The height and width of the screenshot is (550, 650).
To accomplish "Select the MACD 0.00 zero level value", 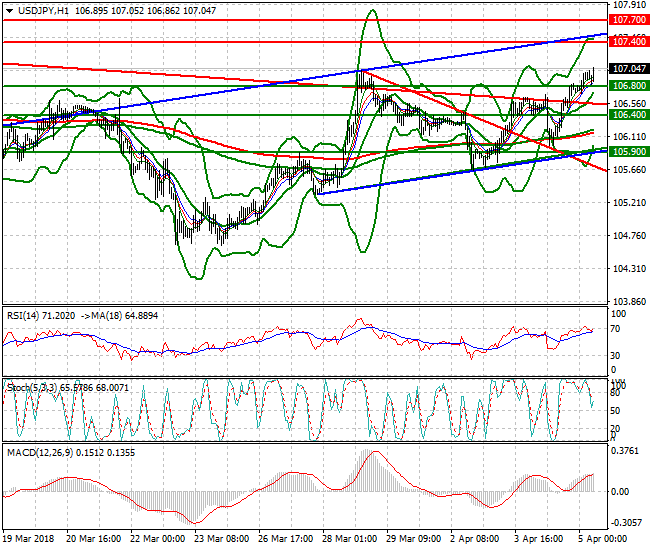I will (620, 492).
